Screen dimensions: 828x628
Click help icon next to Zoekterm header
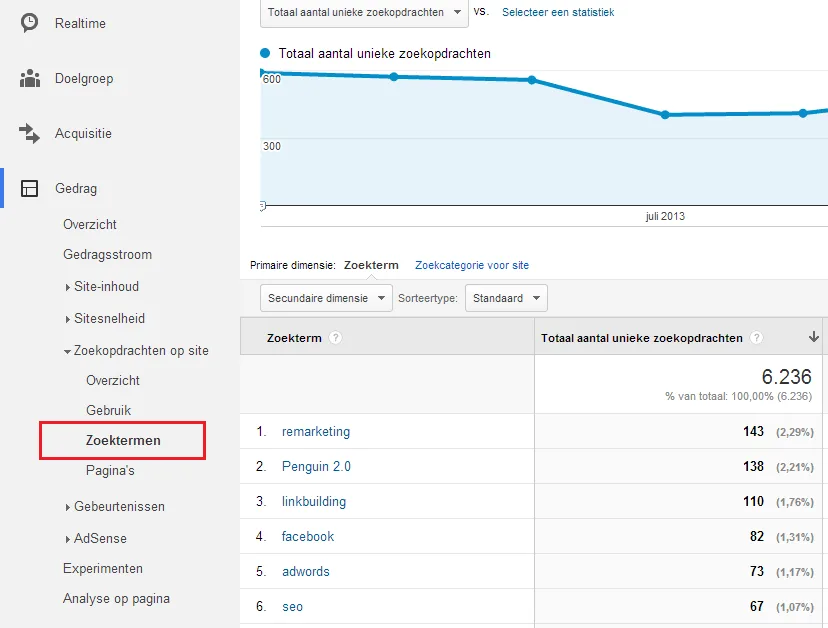[335, 338]
